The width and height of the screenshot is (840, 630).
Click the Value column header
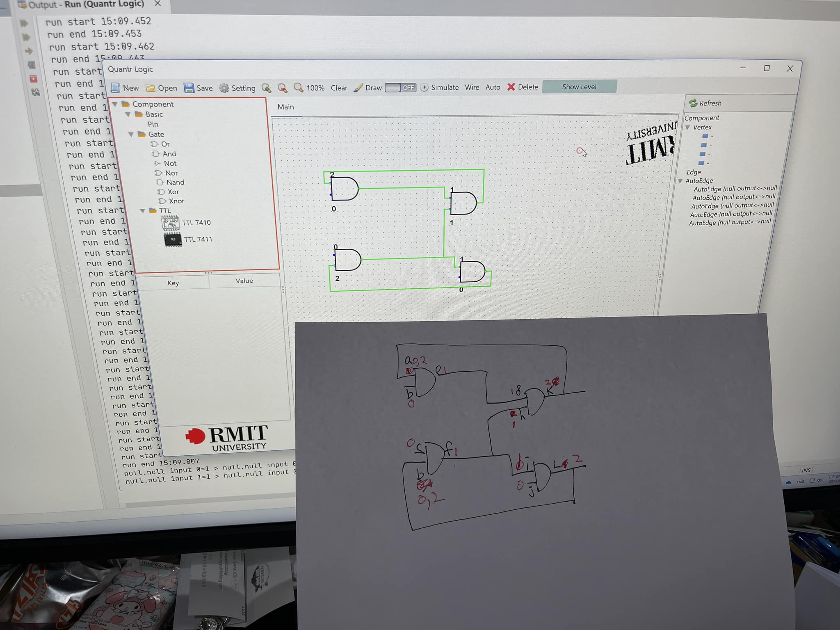click(x=244, y=281)
